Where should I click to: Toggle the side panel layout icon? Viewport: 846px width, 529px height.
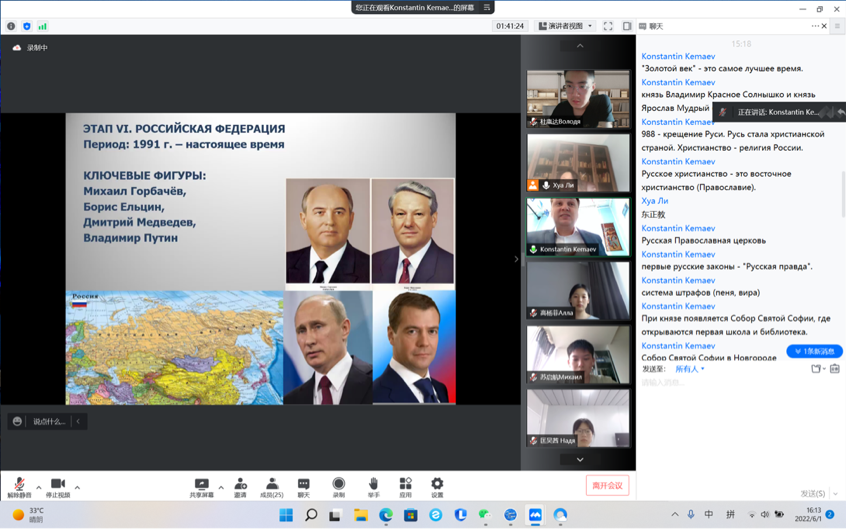(x=627, y=26)
